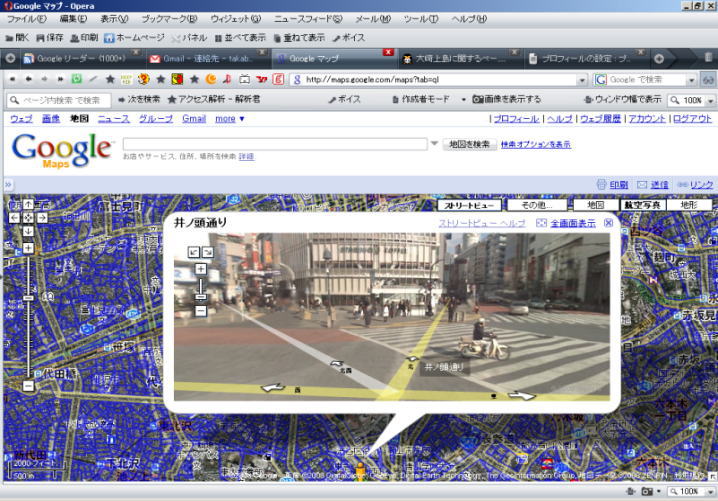Toggle the ストリートビュー map button
The height and width of the screenshot is (501, 718).
tap(469, 205)
